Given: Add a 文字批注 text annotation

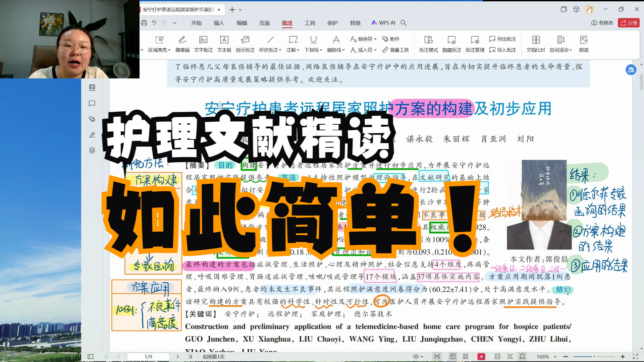Looking at the screenshot, I should click(203, 44).
